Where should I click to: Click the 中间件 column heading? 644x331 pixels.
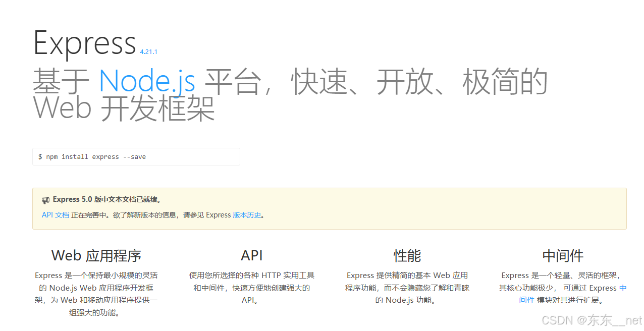click(x=563, y=256)
